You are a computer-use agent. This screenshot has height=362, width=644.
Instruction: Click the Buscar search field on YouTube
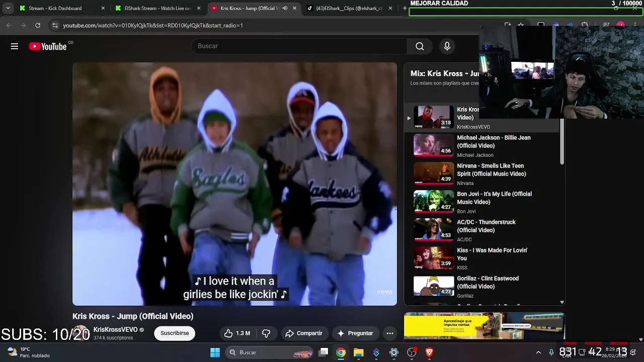(299, 46)
